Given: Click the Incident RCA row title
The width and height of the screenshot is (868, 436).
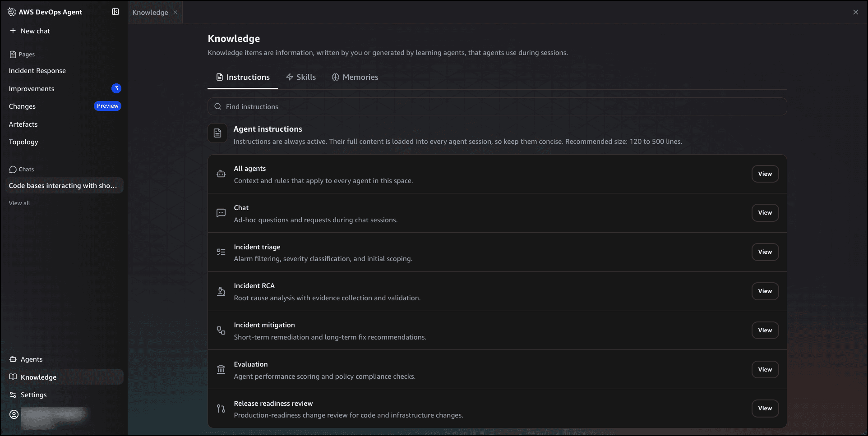Looking at the screenshot, I should tap(254, 286).
